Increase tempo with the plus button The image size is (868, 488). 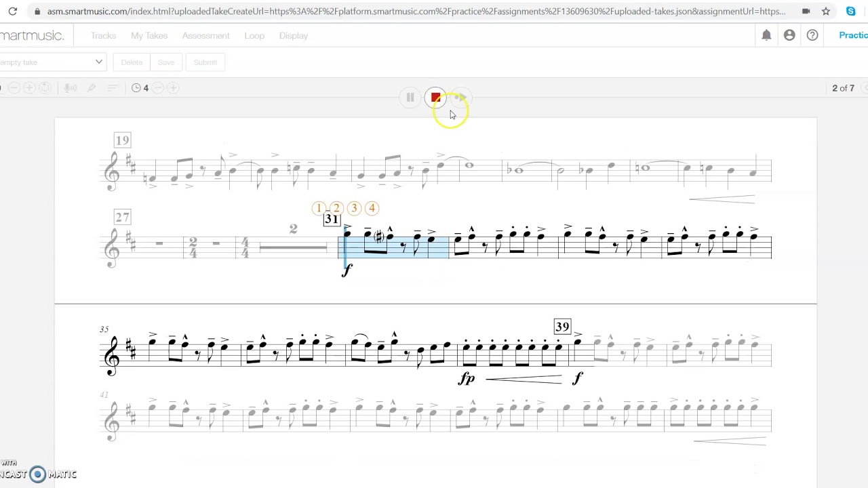[x=29, y=88]
